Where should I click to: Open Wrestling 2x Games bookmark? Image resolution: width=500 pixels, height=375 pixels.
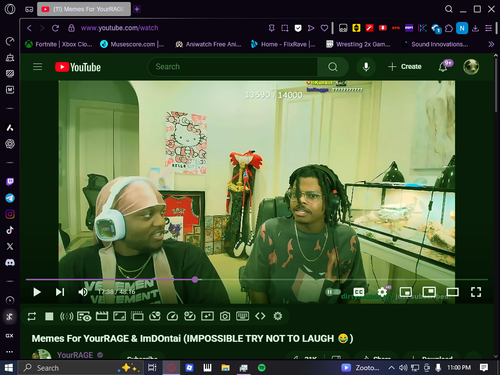tap(358, 44)
